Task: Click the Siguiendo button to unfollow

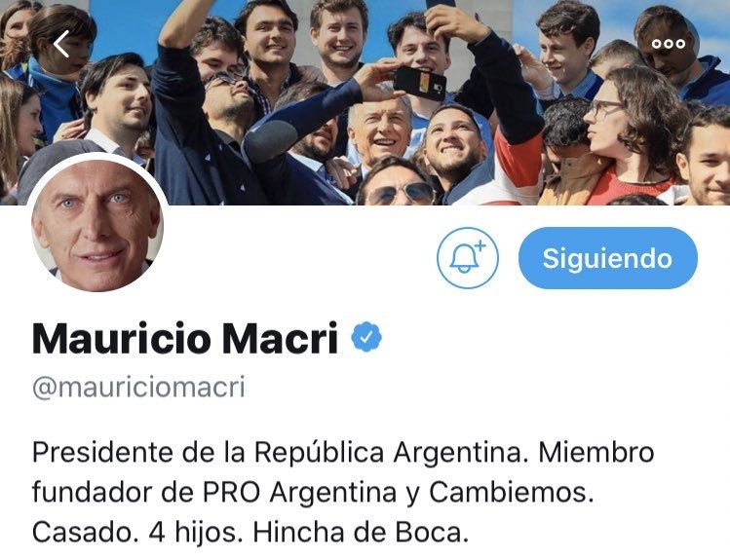Action: click(x=608, y=258)
